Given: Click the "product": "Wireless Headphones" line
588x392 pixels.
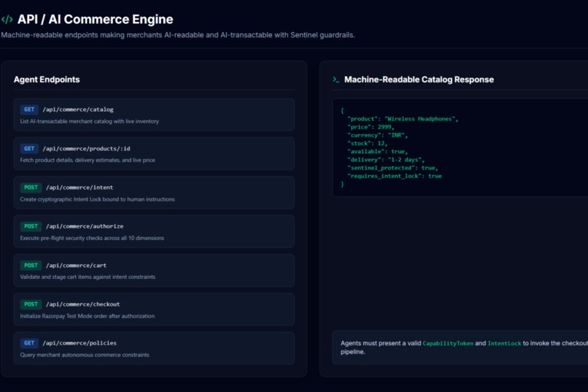Looking at the screenshot, I should point(403,119).
